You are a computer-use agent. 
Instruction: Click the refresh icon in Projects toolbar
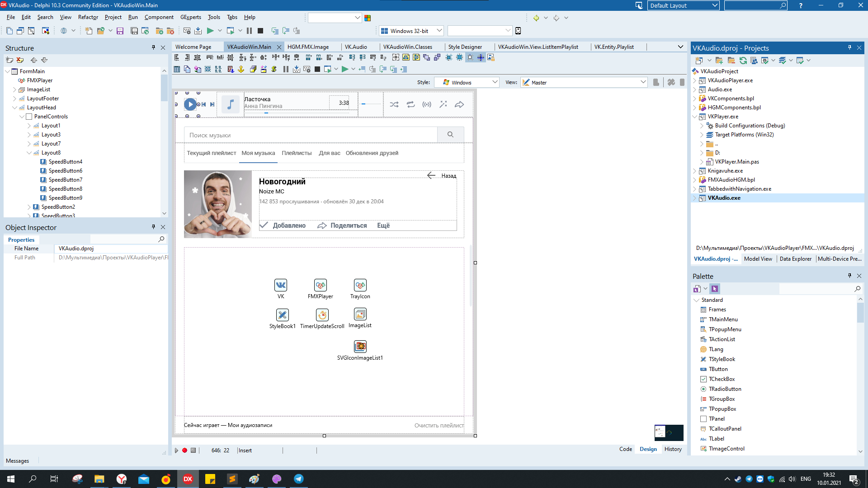point(743,60)
